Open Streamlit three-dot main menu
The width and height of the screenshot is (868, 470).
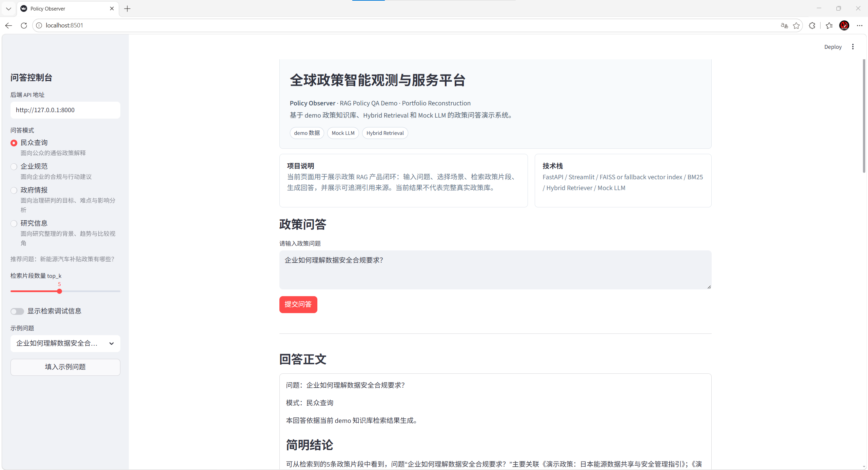(x=853, y=47)
